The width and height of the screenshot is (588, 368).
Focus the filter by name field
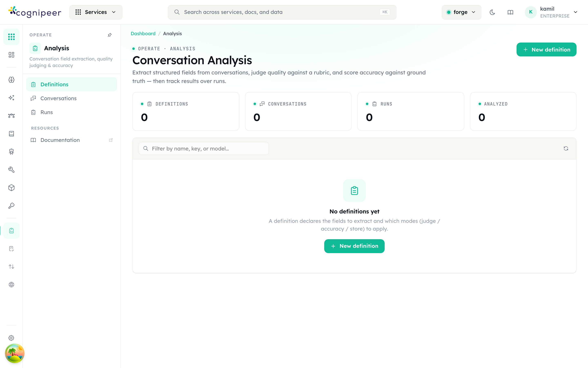coord(204,148)
